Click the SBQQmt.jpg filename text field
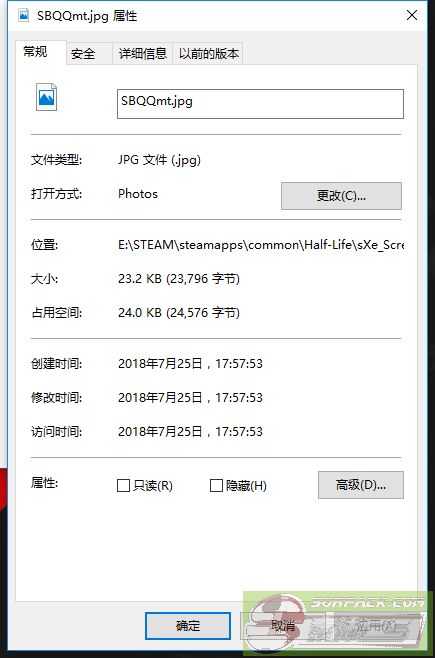 tap(260, 104)
